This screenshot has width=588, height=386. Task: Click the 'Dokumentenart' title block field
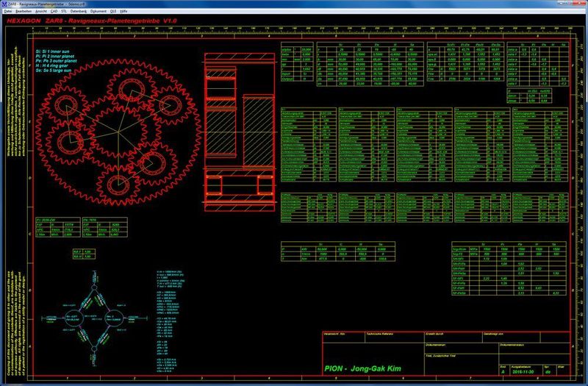pos(462,348)
